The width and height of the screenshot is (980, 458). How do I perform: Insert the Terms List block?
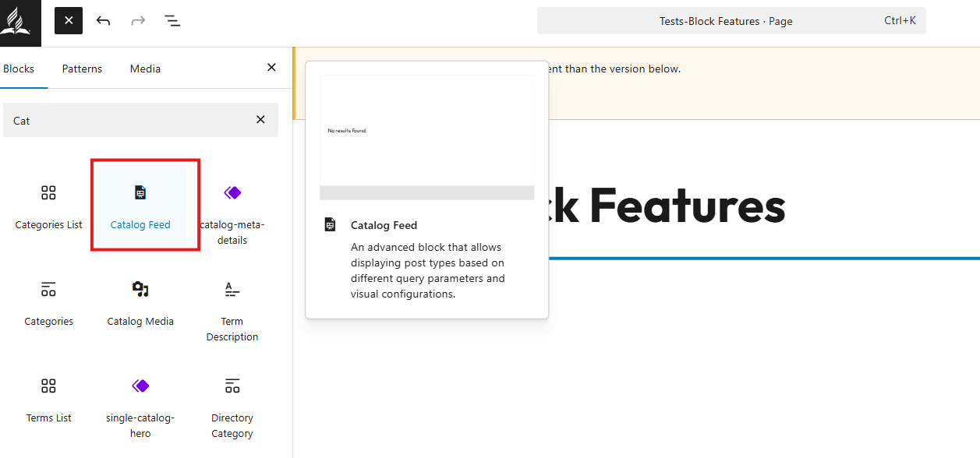coord(48,398)
